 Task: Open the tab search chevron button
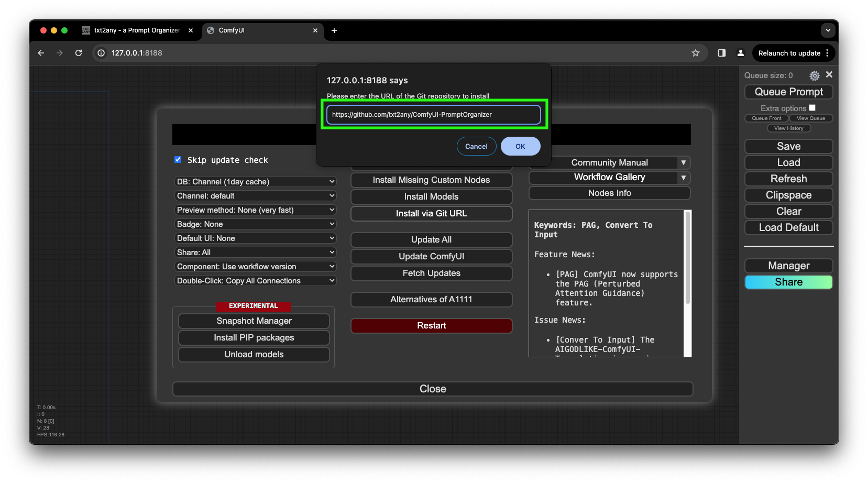point(828,30)
